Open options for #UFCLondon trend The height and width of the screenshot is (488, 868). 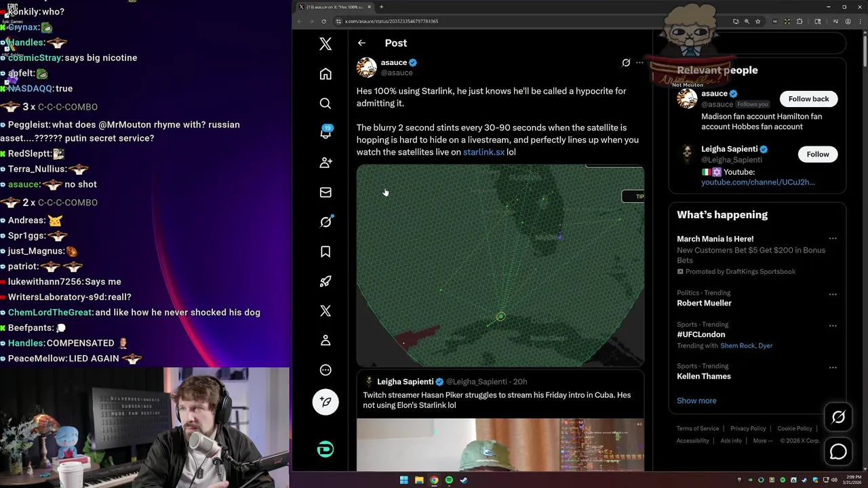point(833,326)
